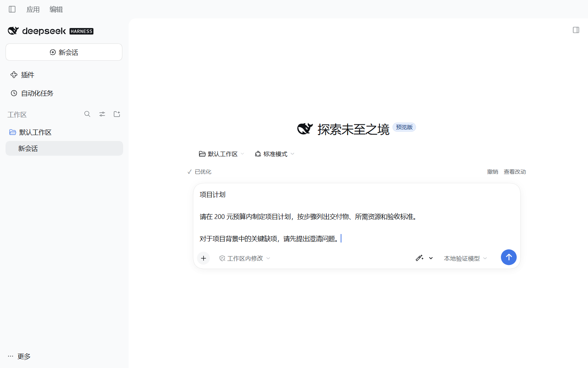This screenshot has width=588, height=368.
Task: Toggle the right side panel icon
Action: 576,30
